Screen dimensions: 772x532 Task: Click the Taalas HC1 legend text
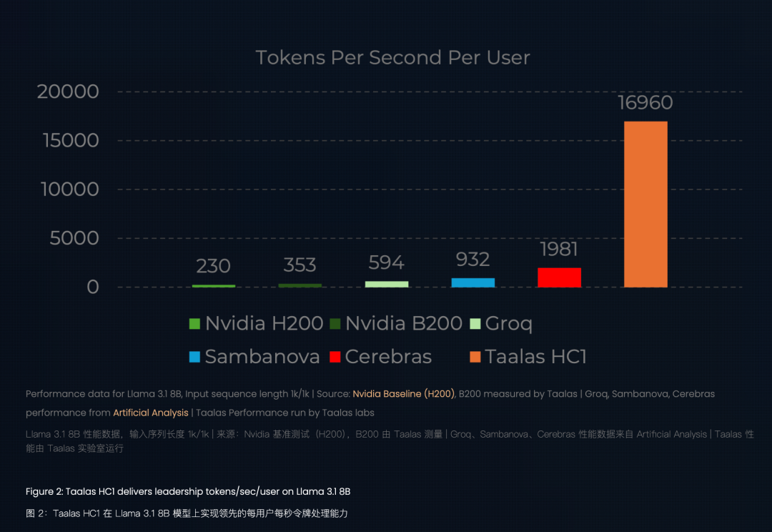(535, 357)
